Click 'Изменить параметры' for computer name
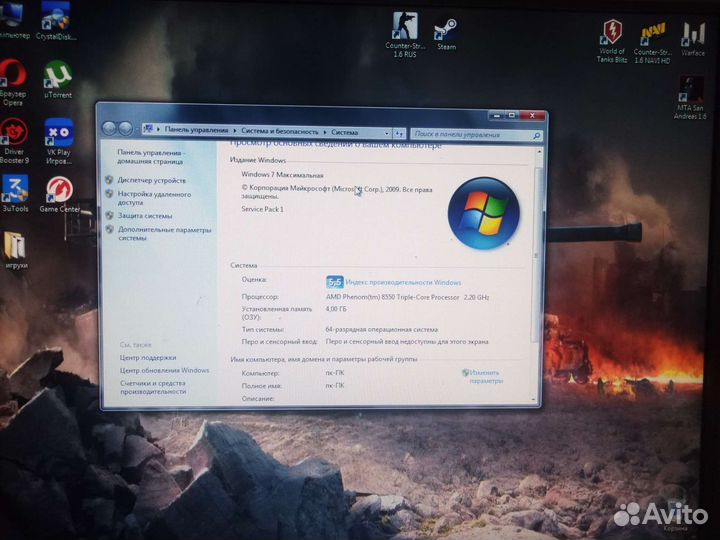720x540 pixels. point(485,376)
